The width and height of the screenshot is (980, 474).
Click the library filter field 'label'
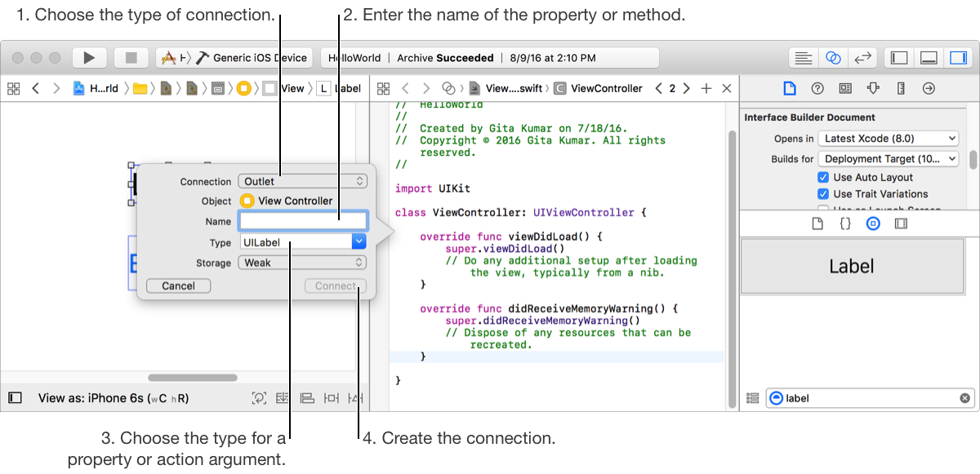(871, 398)
